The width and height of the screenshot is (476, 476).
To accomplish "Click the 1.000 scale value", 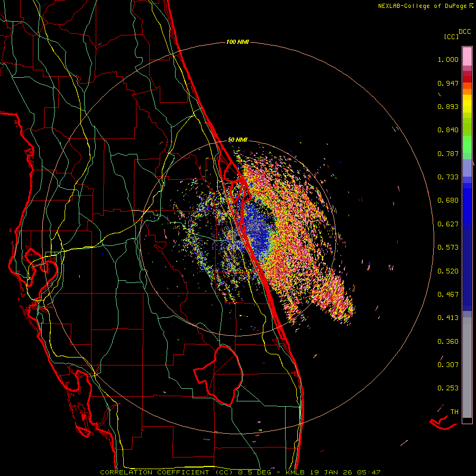I will point(448,59).
